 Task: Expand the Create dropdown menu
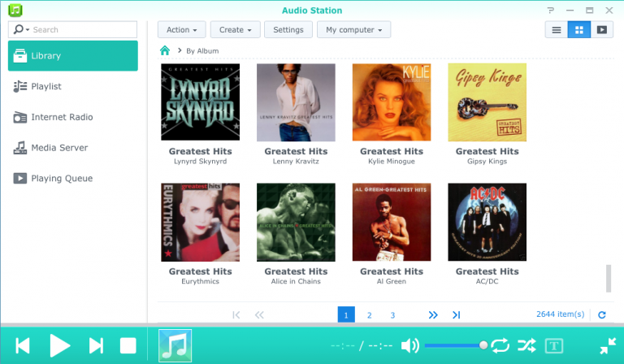coord(235,30)
